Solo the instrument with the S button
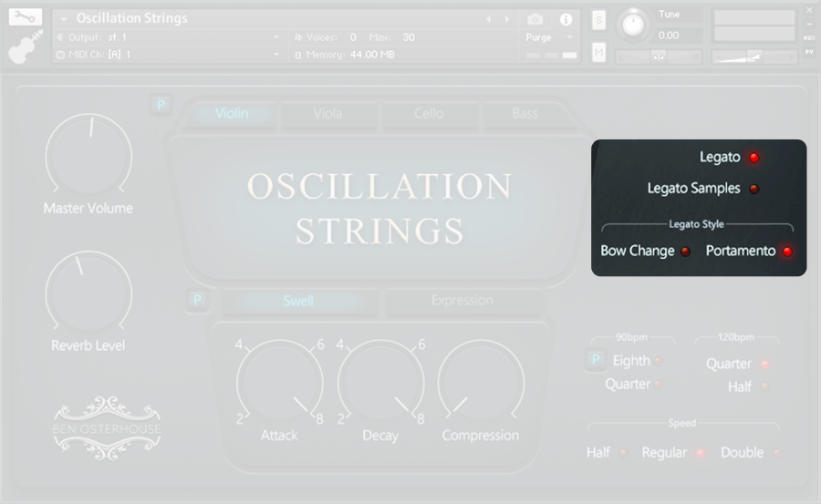Image resolution: width=821 pixels, height=504 pixels. tap(599, 20)
